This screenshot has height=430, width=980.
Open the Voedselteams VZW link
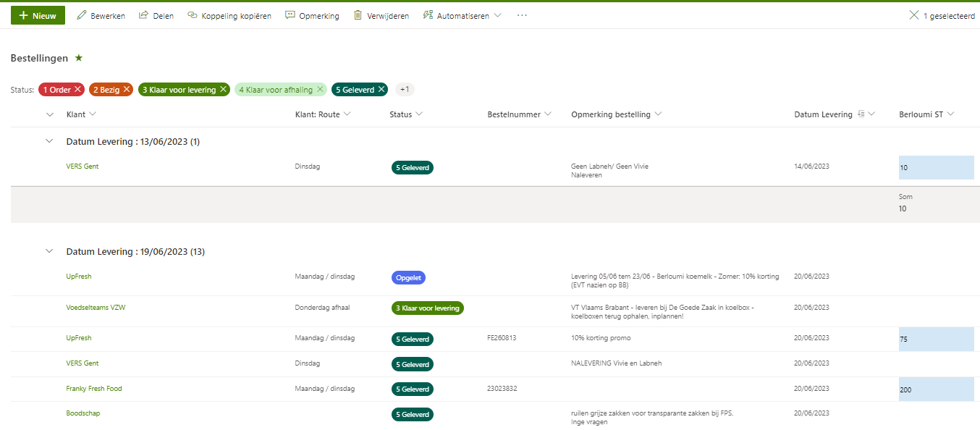coord(96,308)
